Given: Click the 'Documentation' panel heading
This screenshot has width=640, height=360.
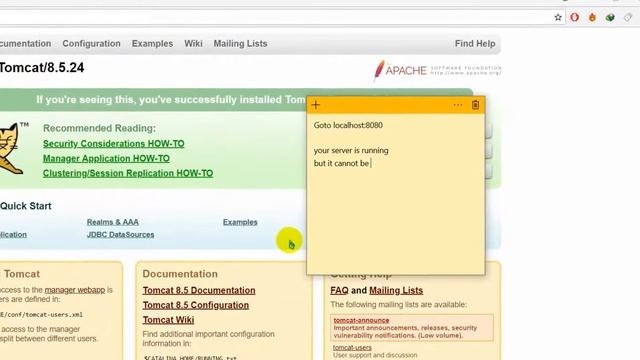Looking at the screenshot, I should click(x=180, y=274).
